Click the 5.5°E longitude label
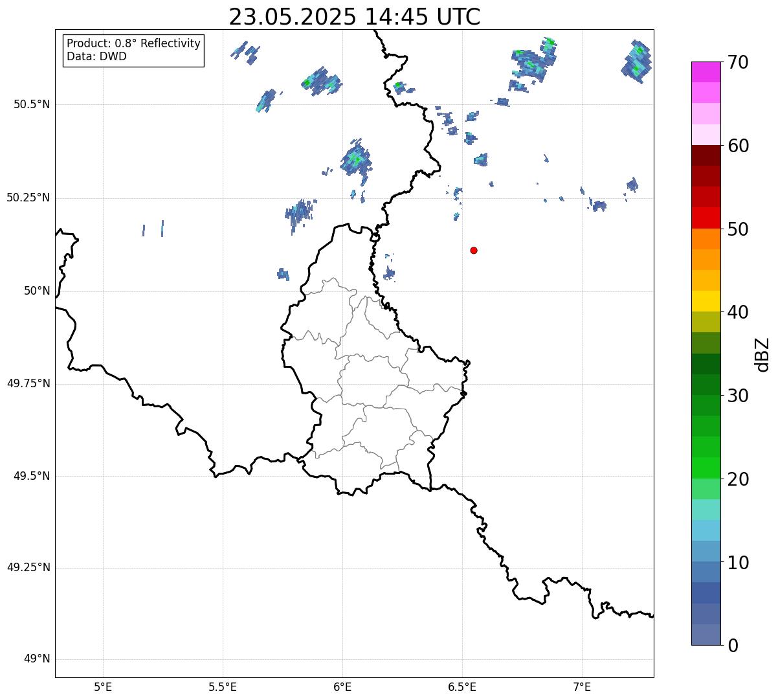The image size is (778, 700). 223,687
